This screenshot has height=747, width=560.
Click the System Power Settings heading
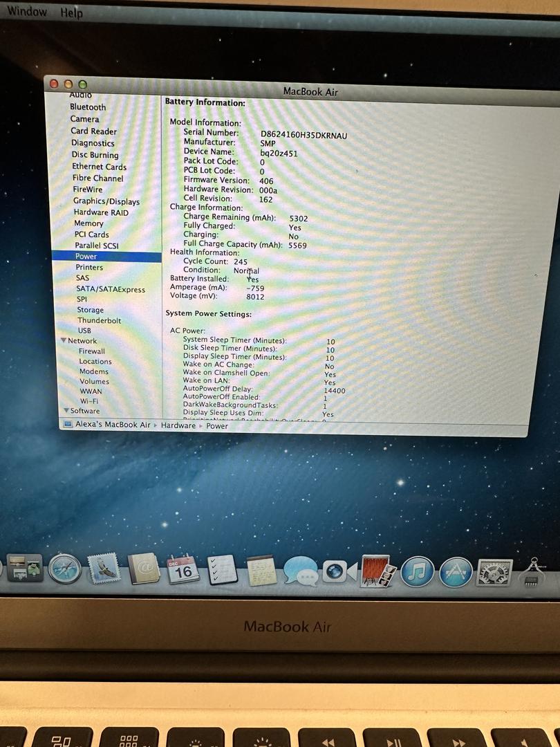click(209, 314)
